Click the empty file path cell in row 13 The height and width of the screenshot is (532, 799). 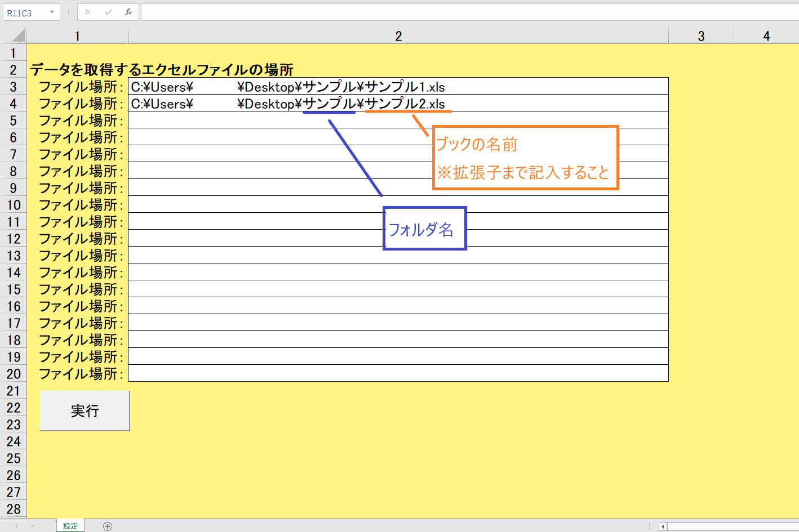click(398, 255)
